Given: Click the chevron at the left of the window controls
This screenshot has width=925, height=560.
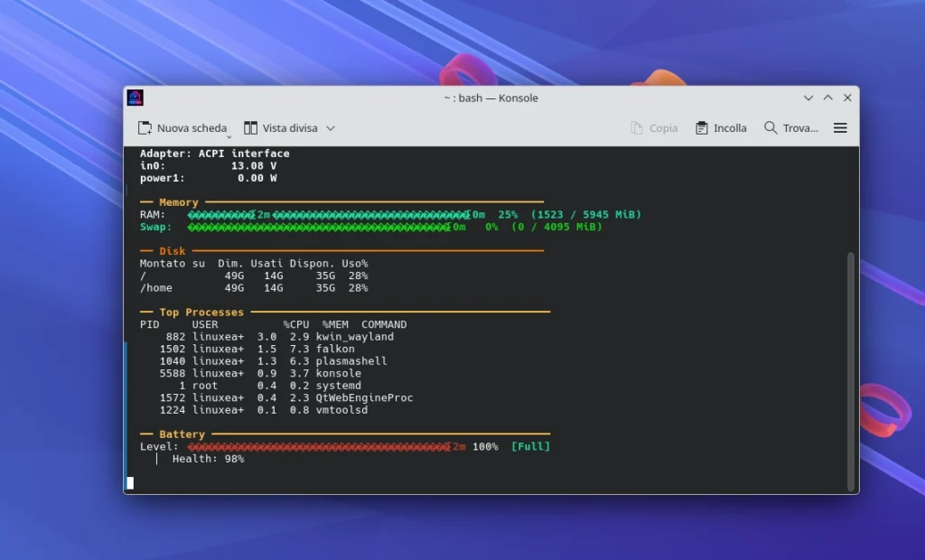Looking at the screenshot, I should (x=808, y=98).
